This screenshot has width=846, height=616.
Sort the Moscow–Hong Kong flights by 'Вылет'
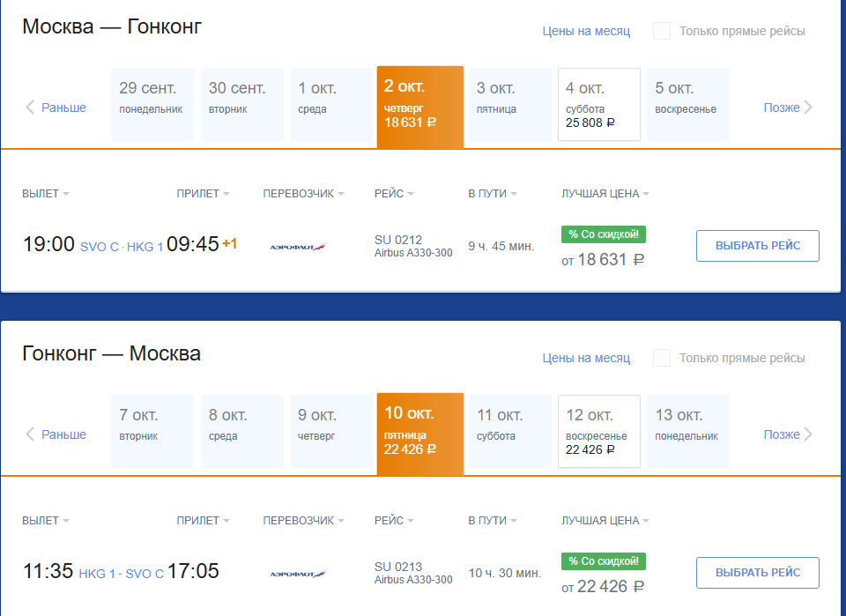[45, 194]
